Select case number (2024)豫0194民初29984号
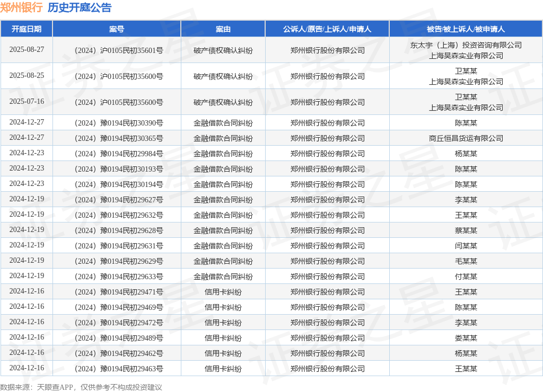This screenshot has width=543, height=392. tap(117, 154)
